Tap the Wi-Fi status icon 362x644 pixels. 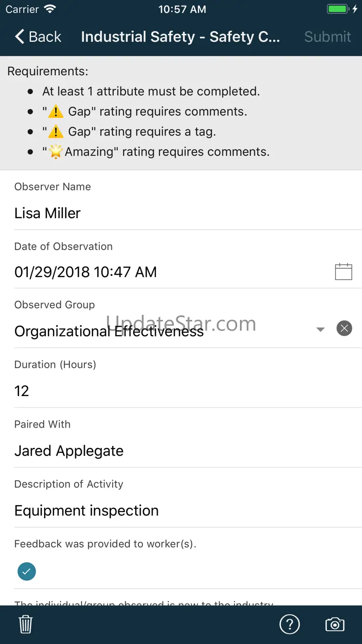[x=49, y=9]
